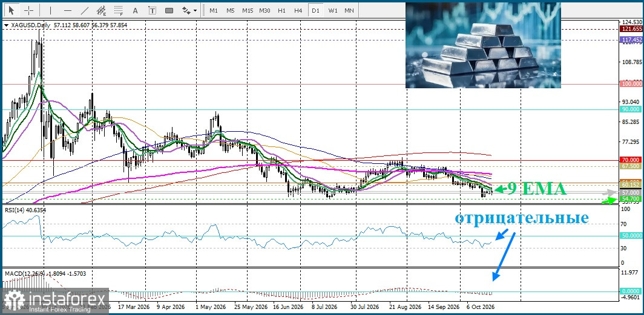Click the text tool (letter A)

click(x=136, y=11)
